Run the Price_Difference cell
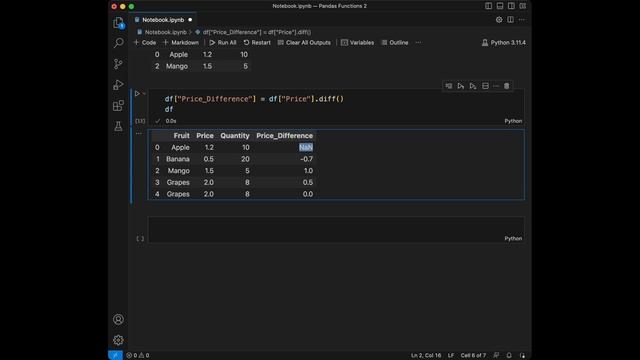 [x=137, y=93]
